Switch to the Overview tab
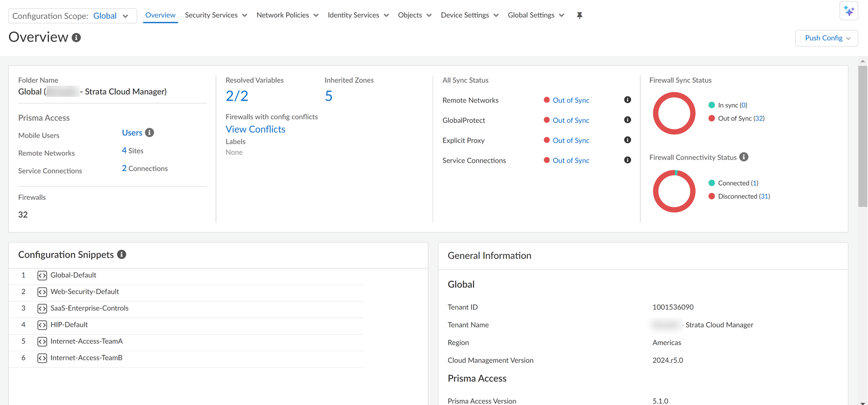This screenshot has width=868, height=405. pos(160,15)
